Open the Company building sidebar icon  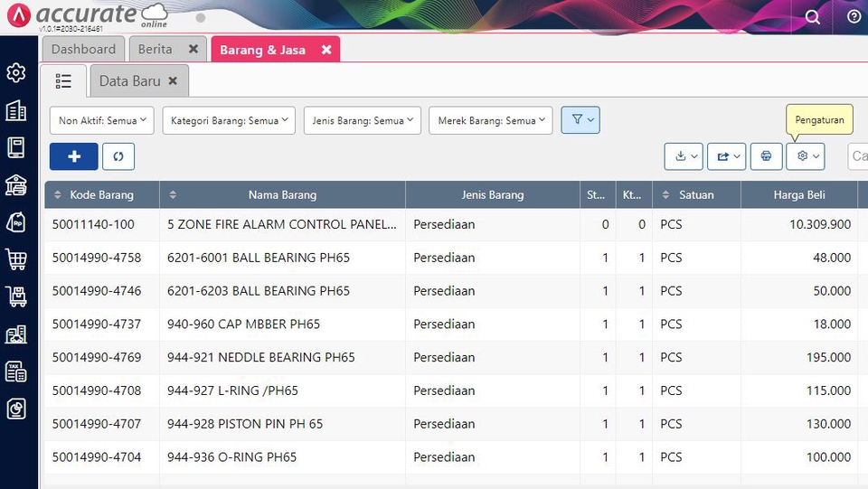point(16,110)
